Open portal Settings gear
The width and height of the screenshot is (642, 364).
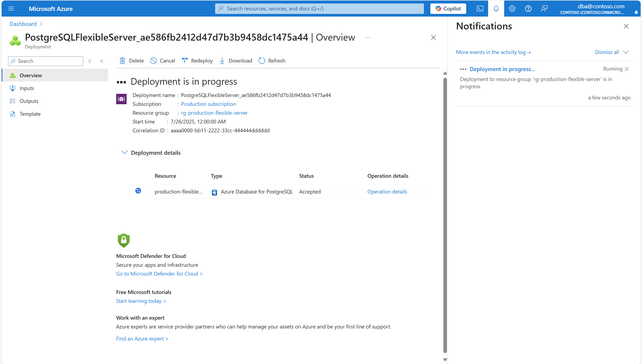click(x=512, y=8)
